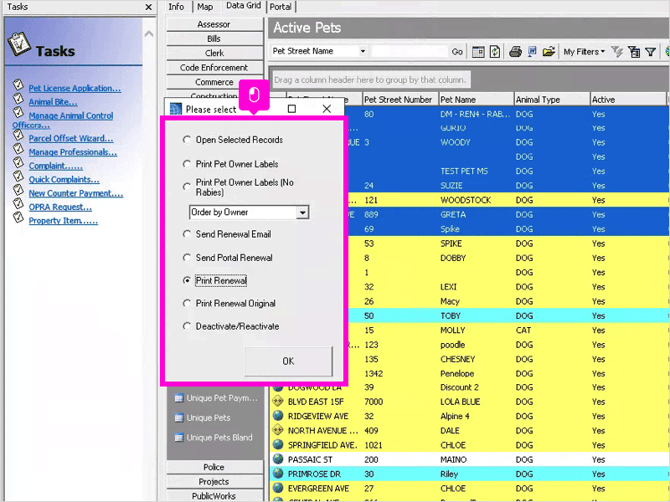This screenshot has width=670, height=502.
Task: Click the open folder icon in toolbar
Action: coord(549,52)
